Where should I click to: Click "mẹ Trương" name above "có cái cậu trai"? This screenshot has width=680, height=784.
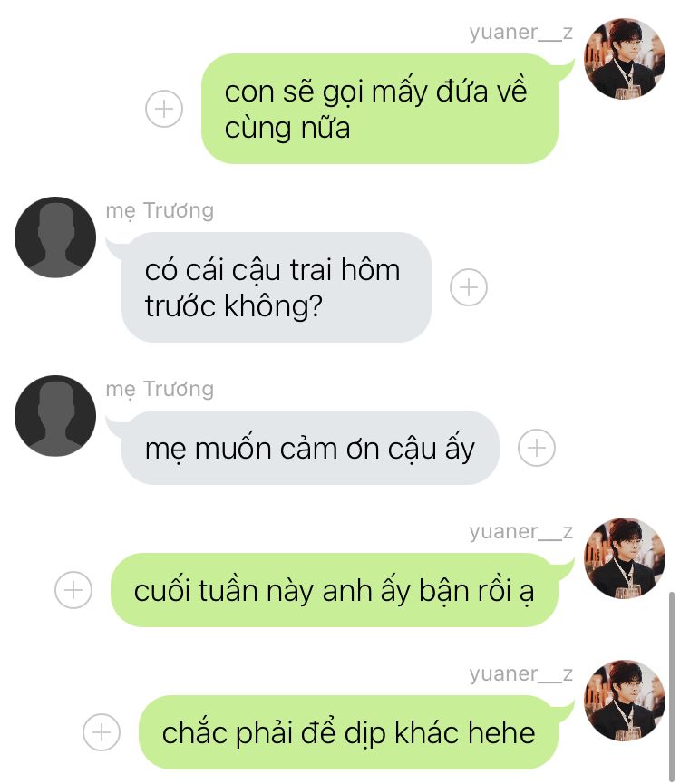[160, 210]
